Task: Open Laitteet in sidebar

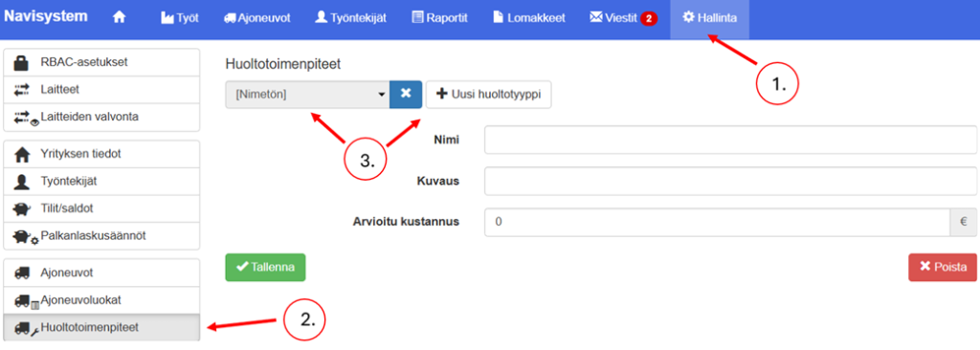Action: [x=101, y=90]
